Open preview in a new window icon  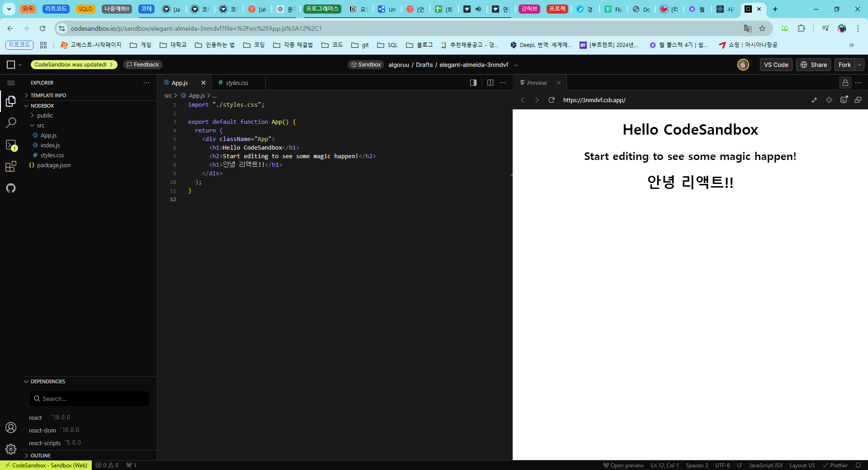(858, 100)
